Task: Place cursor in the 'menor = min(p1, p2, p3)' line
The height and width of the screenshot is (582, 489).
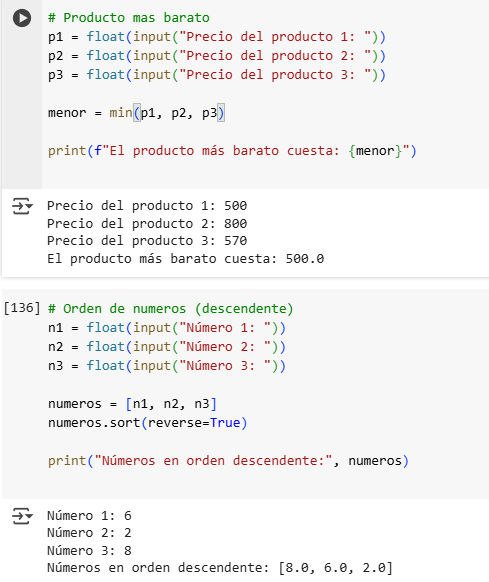Action: 136,113
